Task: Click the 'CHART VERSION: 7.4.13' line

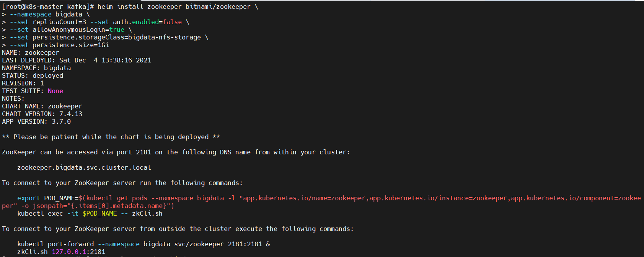Action: [42, 114]
